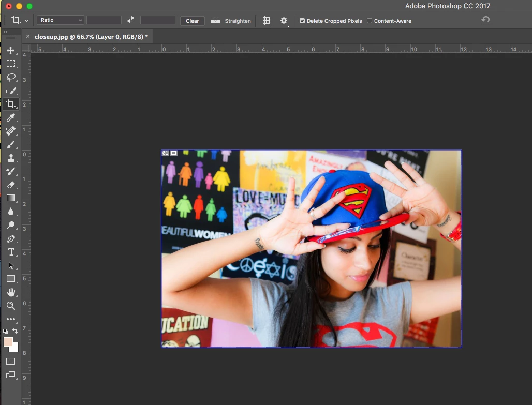Click the Clear button
532x405 pixels.
pyautogui.click(x=193, y=21)
